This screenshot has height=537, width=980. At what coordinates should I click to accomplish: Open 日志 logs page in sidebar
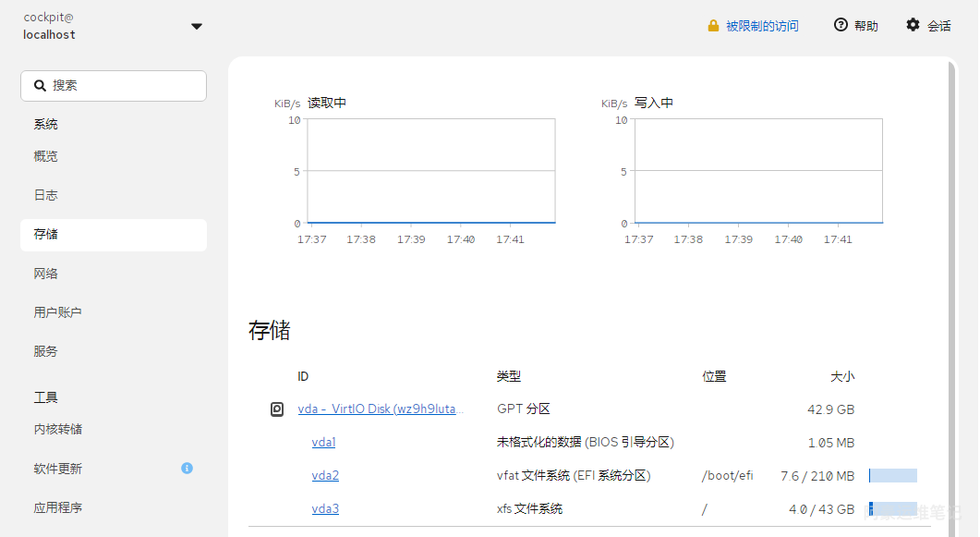point(45,195)
